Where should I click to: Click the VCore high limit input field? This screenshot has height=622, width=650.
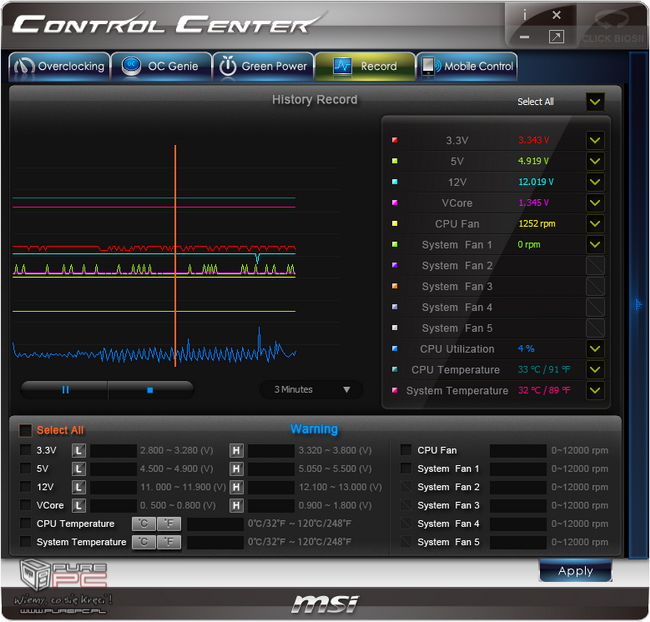(271, 505)
